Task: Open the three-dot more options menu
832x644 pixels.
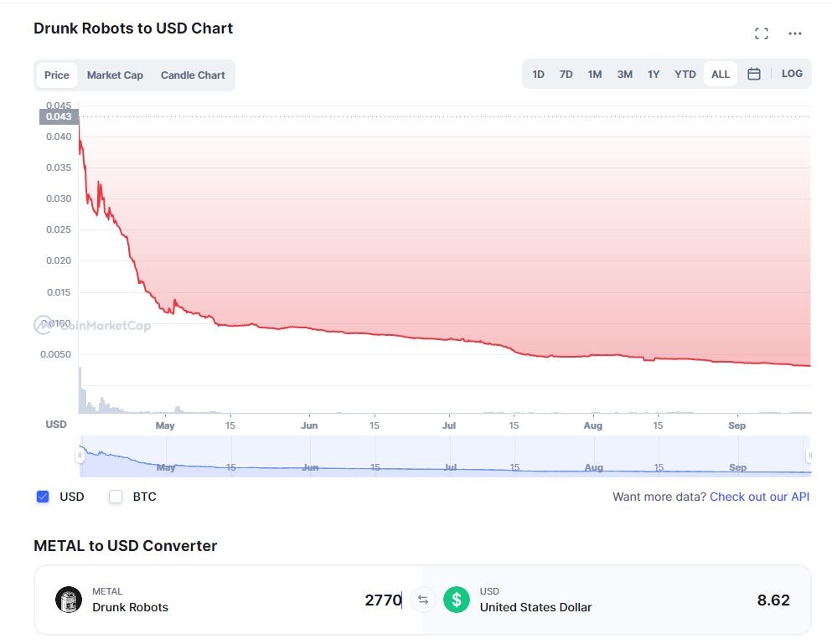Action: pyautogui.click(x=795, y=33)
